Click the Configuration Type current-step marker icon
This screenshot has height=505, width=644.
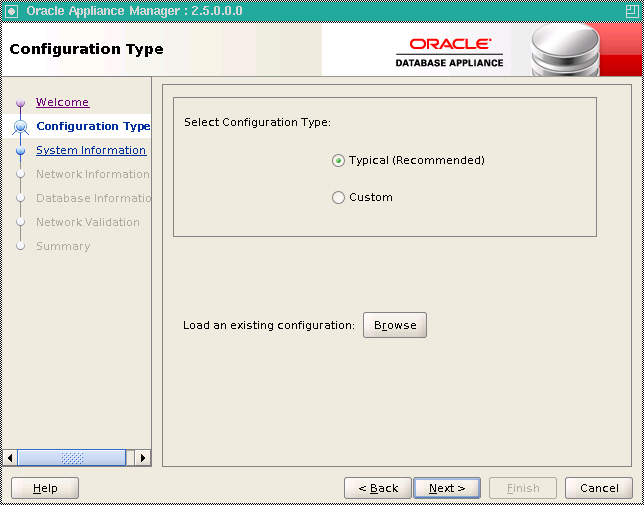coord(21,126)
